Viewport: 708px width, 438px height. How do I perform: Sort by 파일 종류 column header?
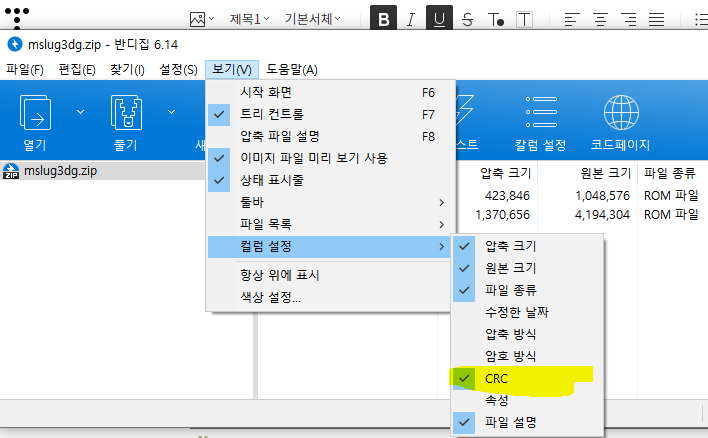click(670, 173)
